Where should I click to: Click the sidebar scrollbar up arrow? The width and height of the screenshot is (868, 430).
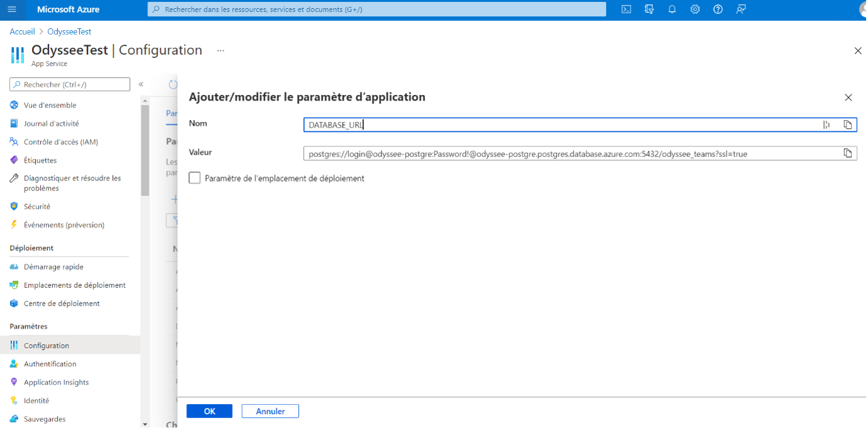(145, 100)
